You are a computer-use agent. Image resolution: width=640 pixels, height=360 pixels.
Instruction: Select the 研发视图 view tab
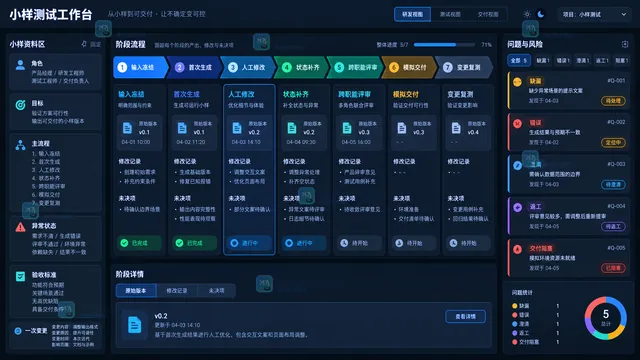[x=412, y=14]
